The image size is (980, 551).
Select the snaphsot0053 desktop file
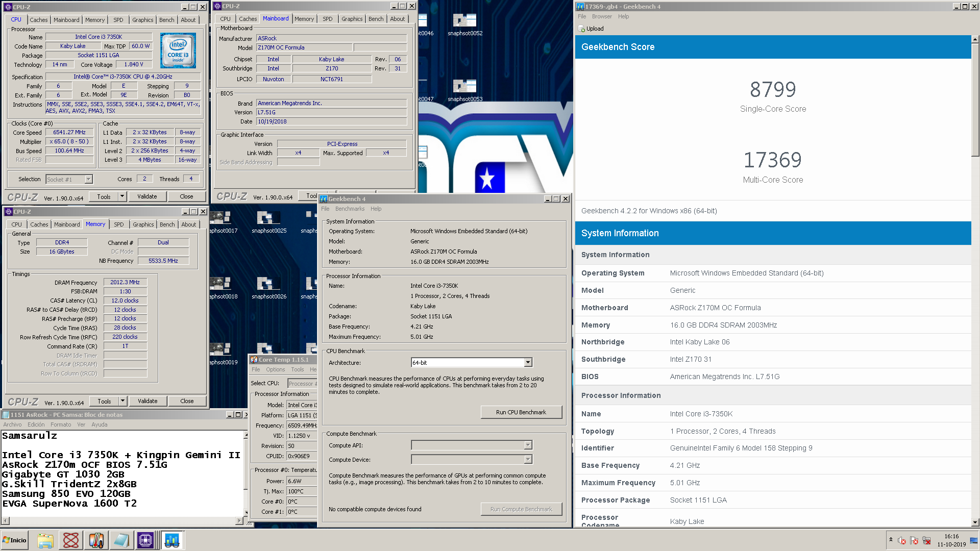(x=465, y=90)
